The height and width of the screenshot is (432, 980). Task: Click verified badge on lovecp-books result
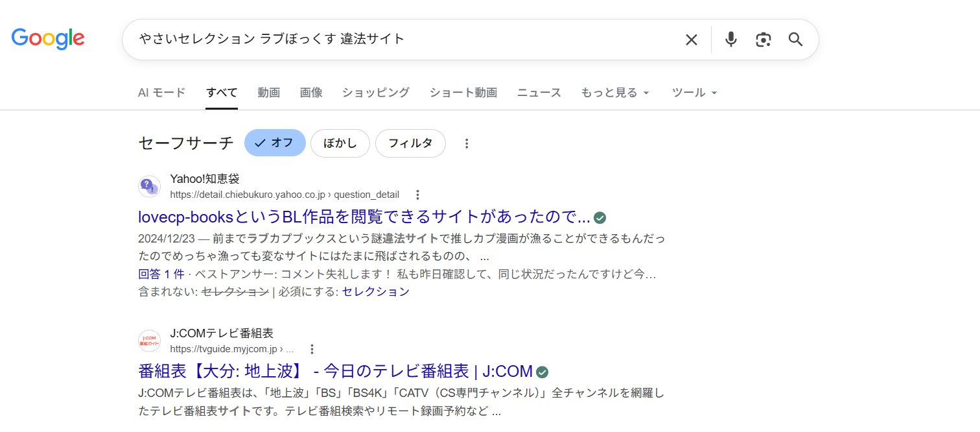pos(600,217)
